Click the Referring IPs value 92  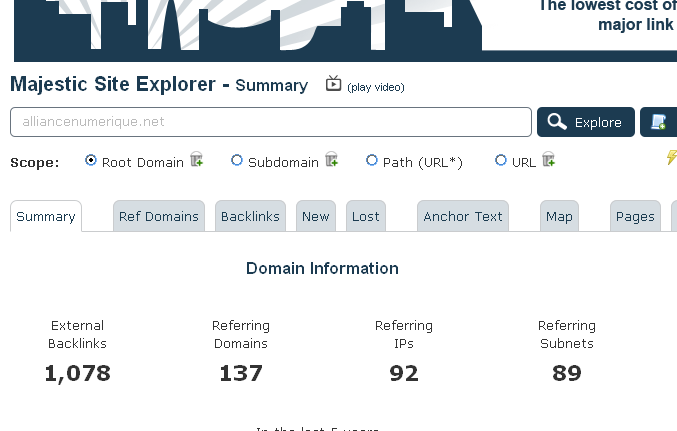coord(404,374)
